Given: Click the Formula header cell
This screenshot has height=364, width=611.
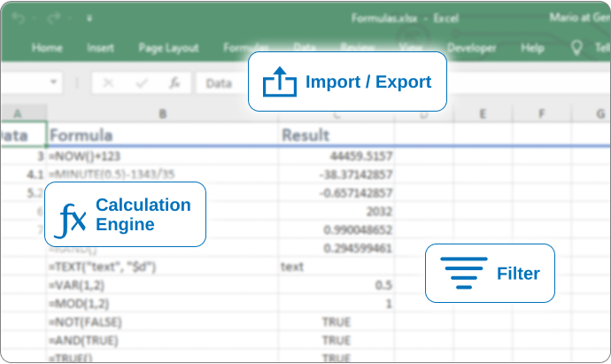Looking at the screenshot, I should coord(163,136).
